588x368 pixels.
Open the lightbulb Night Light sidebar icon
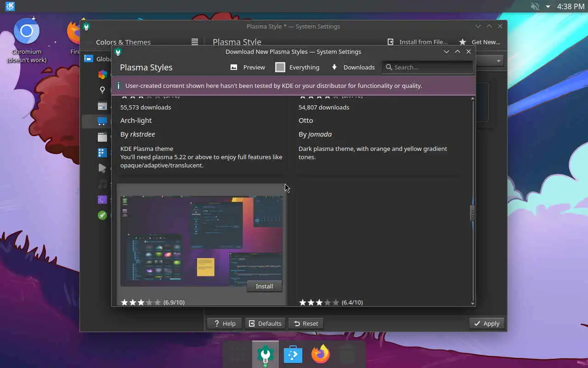102,90
